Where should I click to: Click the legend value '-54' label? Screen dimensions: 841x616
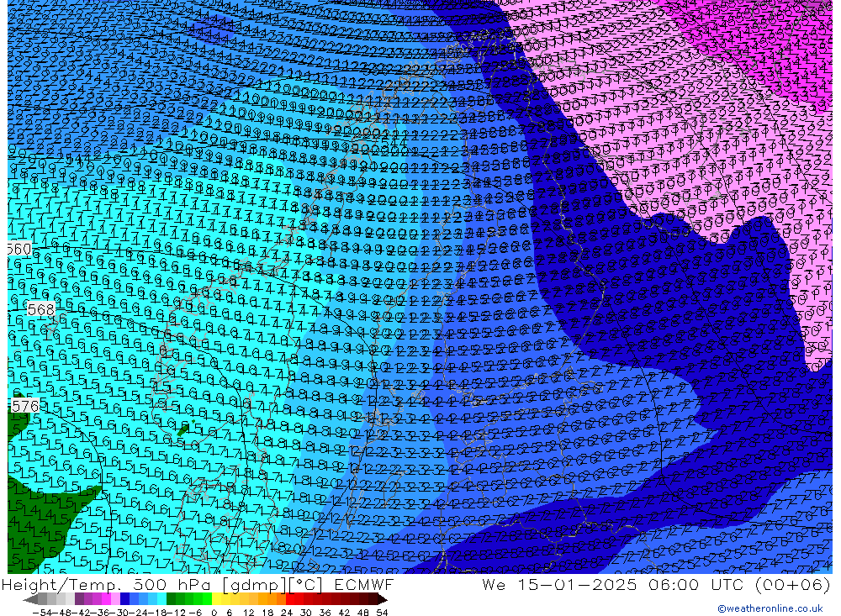click(x=42, y=613)
